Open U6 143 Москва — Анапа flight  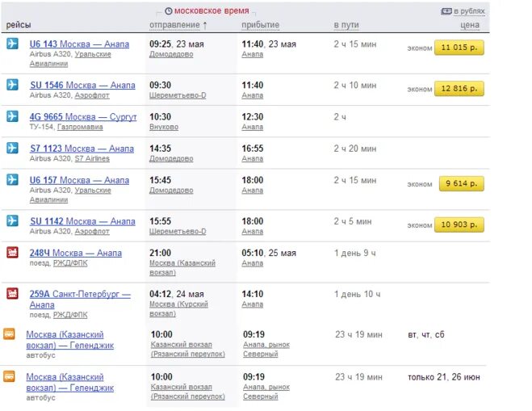79,44
